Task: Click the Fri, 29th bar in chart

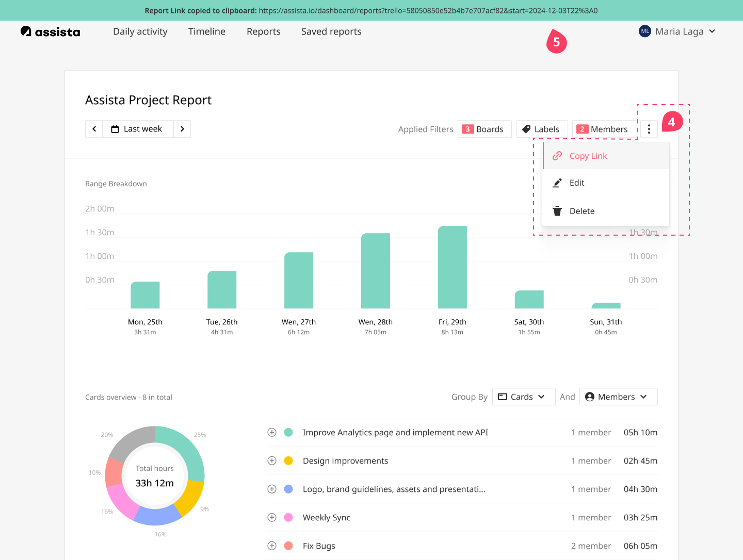Action: (x=452, y=267)
